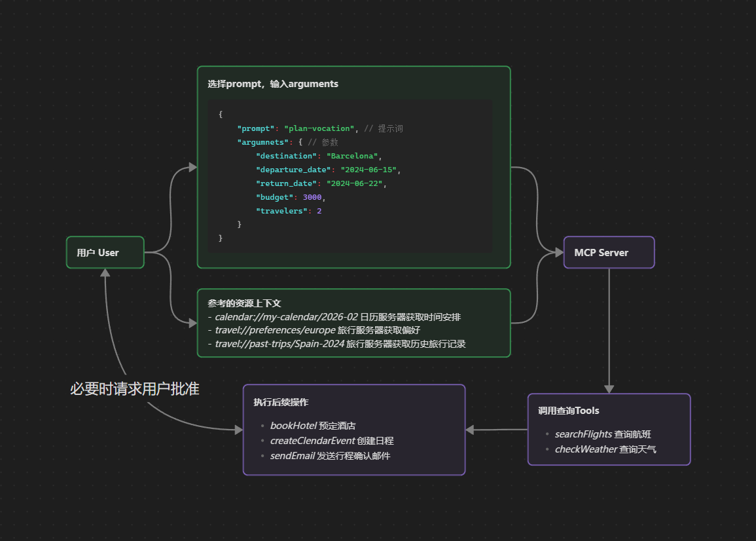Click the searchFlights 查询航班 item
This screenshot has width=756, height=541.
coord(603,434)
